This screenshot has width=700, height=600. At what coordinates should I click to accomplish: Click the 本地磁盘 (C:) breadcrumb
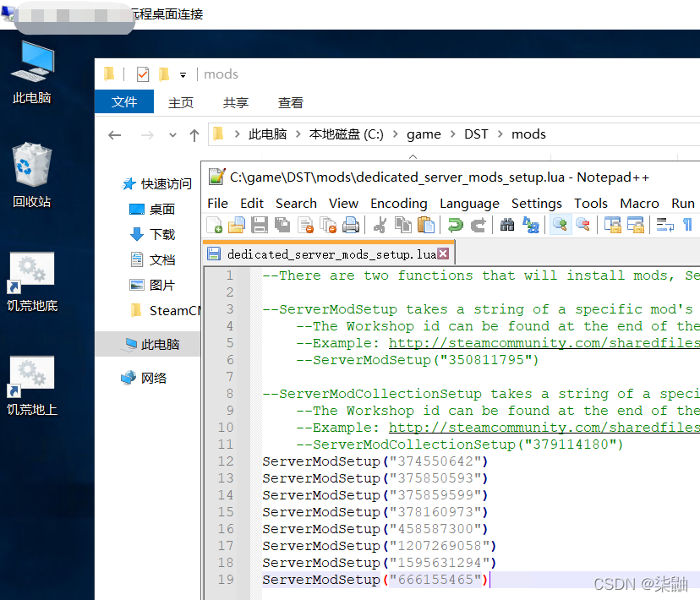pyautogui.click(x=346, y=134)
